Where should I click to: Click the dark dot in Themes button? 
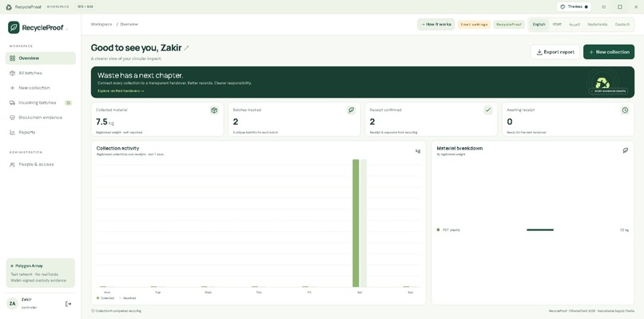(x=586, y=7)
